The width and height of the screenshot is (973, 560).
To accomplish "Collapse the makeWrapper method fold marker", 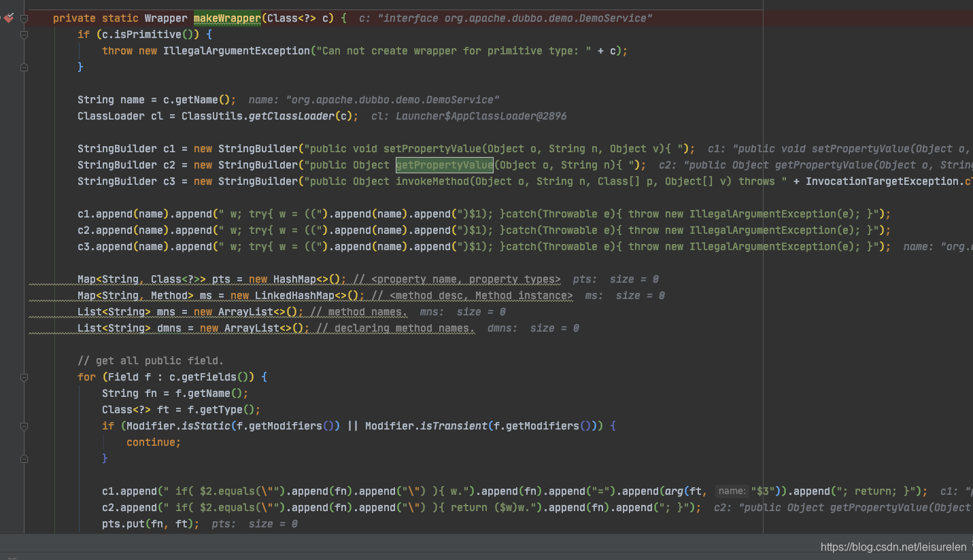I will click(24, 18).
